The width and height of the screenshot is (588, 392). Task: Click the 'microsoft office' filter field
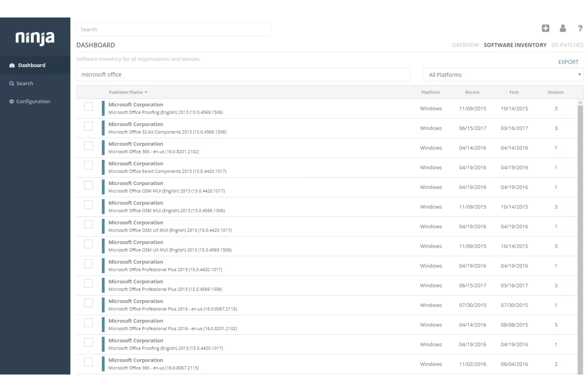[243, 75]
